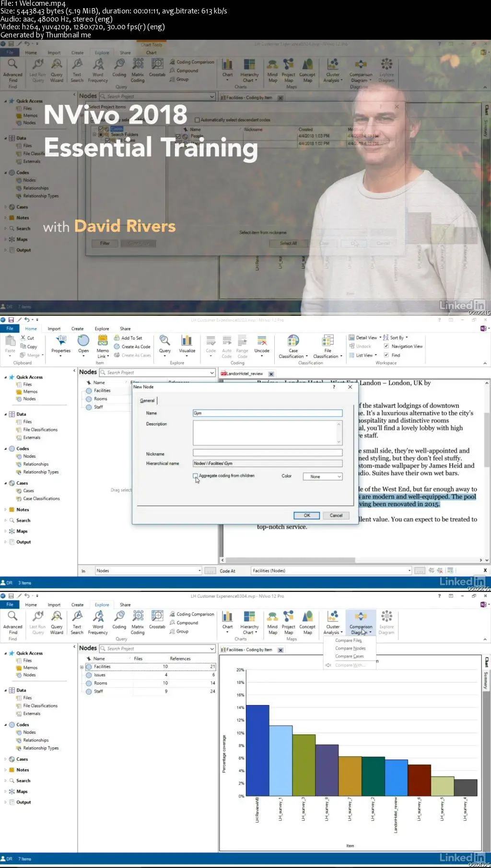Open the File tab in the New Node frame
Image resolution: width=491 pixels, height=868 pixels.
pyautogui.click(x=10, y=328)
